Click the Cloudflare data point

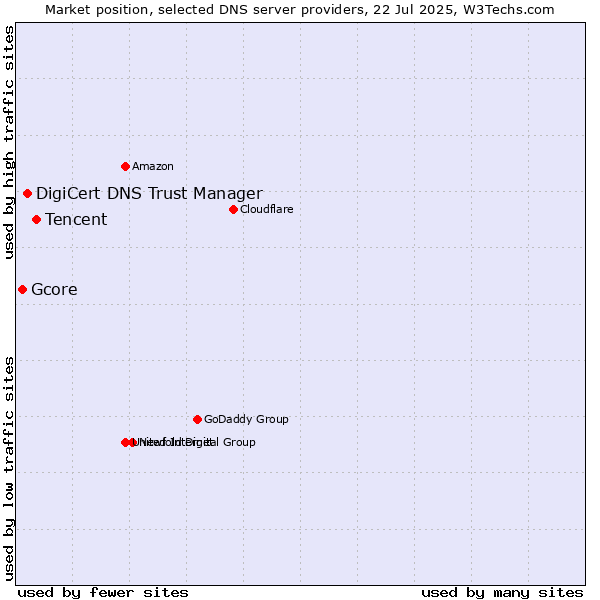tap(233, 209)
